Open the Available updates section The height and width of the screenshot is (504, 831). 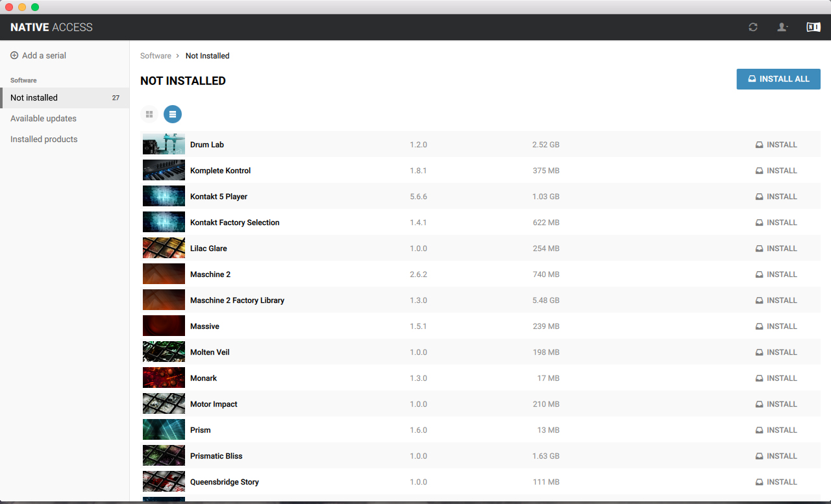pyautogui.click(x=43, y=119)
